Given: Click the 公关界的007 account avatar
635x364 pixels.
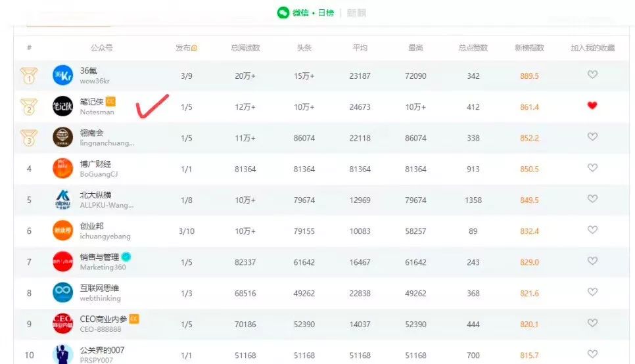Looking at the screenshot, I should tap(62, 354).
